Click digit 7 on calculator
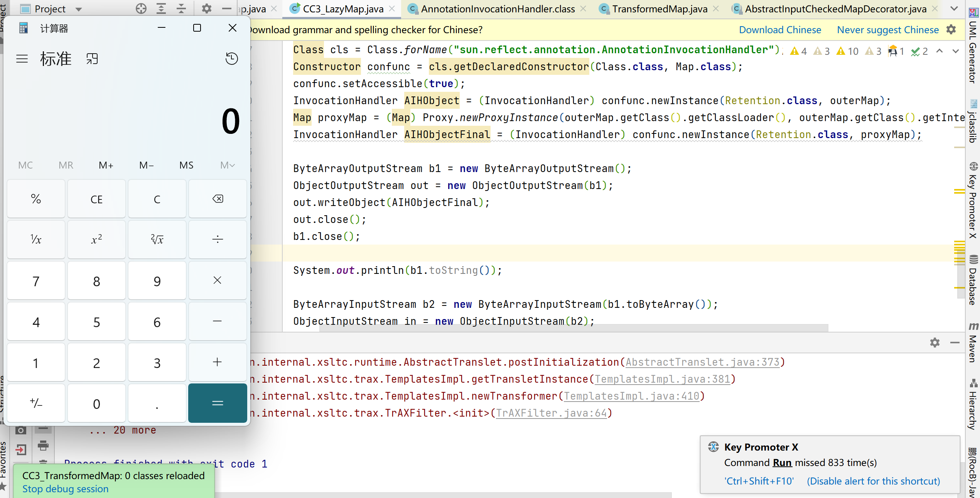 36,280
